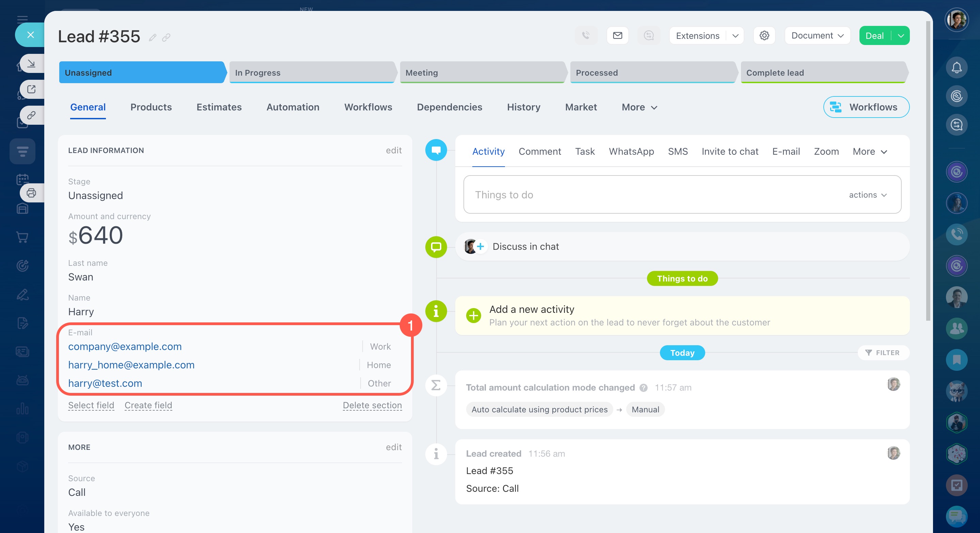Expand the Deal button arrow
Screen dimensions: 980x533
pyautogui.click(x=900, y=35)
